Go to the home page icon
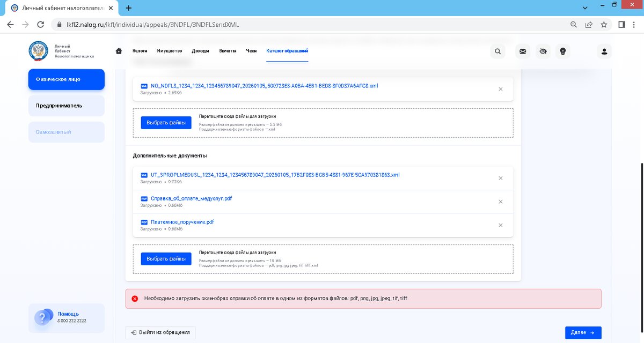Image resolution: width=644 pixels, height=343 pixels. pyautogui.click(x=119, y=51)
